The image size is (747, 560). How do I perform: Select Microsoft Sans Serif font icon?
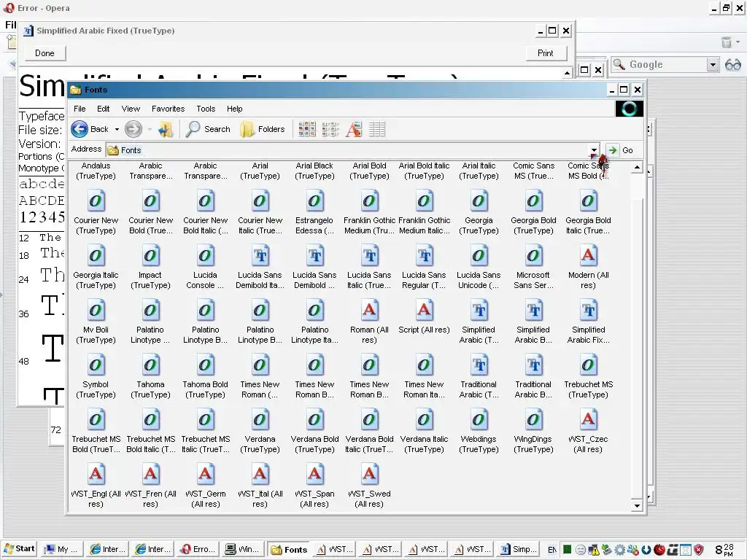coord(533,256)
